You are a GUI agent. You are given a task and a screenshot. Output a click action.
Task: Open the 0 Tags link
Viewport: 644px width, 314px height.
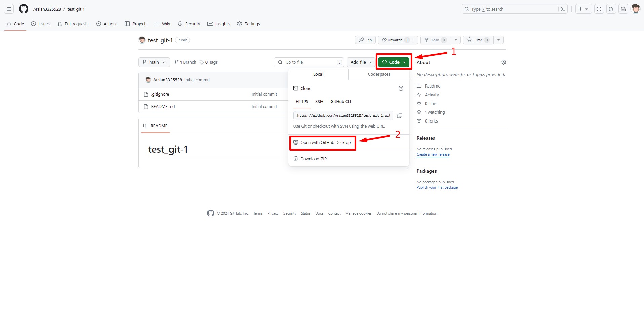coord(209,62)
